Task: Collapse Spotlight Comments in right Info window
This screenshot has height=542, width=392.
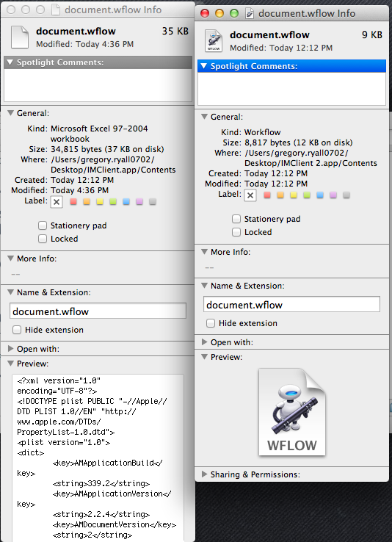Action: click(204, 66)
